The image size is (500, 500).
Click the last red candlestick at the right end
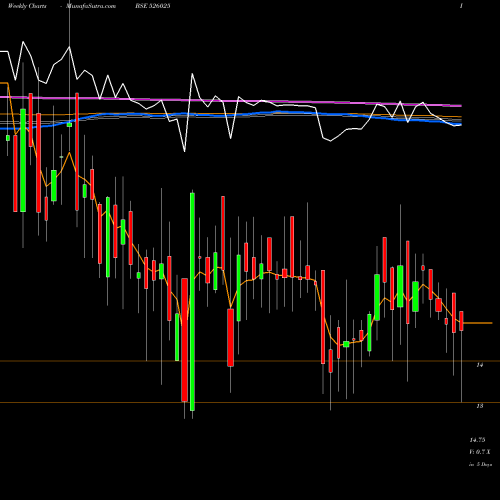click(461, 321)
